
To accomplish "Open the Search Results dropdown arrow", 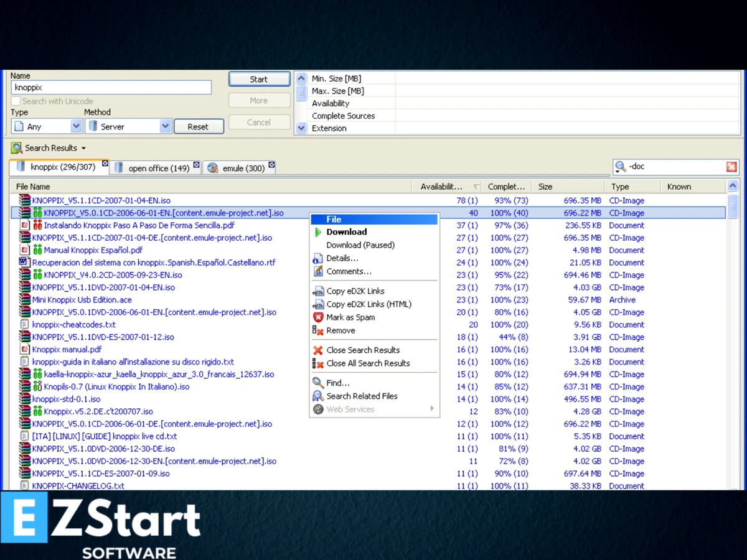I will 83,149.
